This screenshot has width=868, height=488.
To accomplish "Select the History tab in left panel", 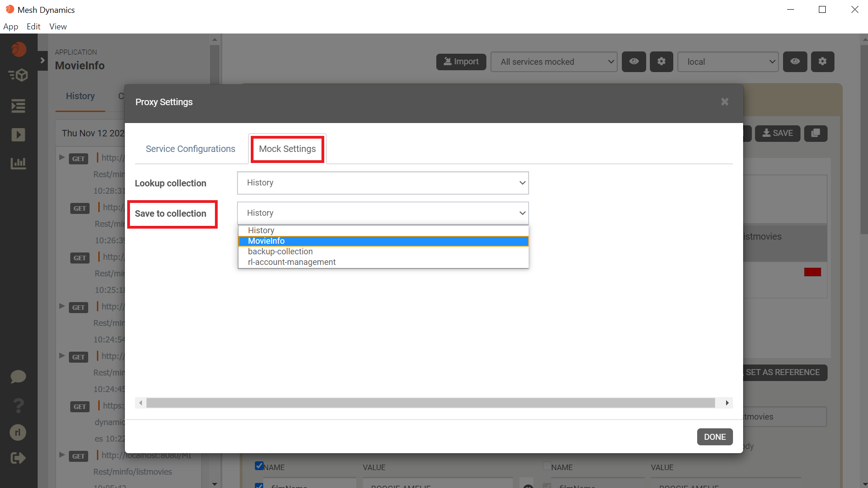I will tap(80, 96).
